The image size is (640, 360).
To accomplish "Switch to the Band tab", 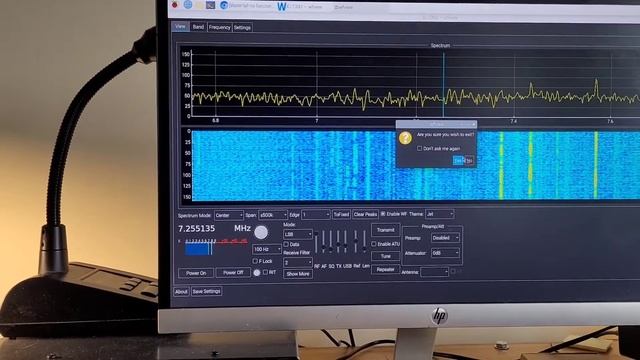I will [x=198, y=27].
